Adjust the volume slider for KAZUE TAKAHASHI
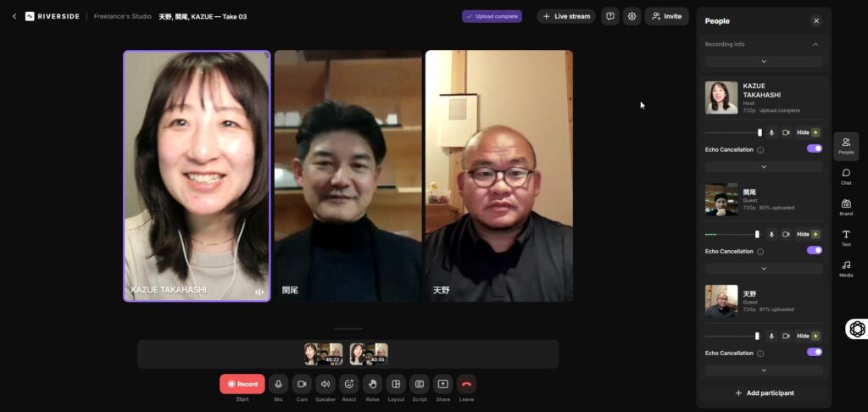Screen dimensions: 868x412 tap(759, 132)
